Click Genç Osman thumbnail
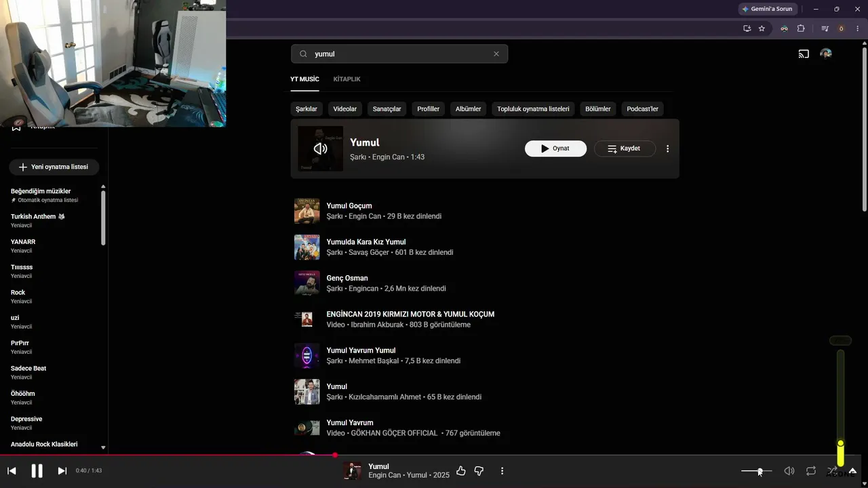 point(307,283)
